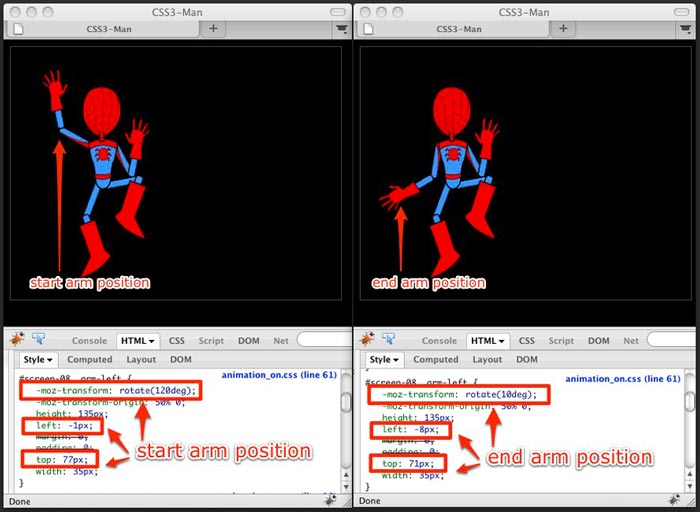Click scrollbar down arrow in left window
The image size is (700, 512).
346,487
